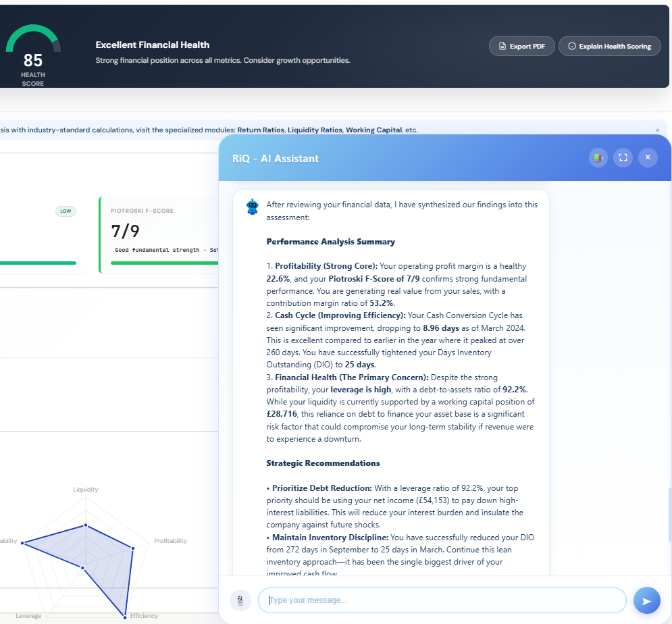
Task: Select the RiQ robot avatar icon
Action: tap(252, 207)
